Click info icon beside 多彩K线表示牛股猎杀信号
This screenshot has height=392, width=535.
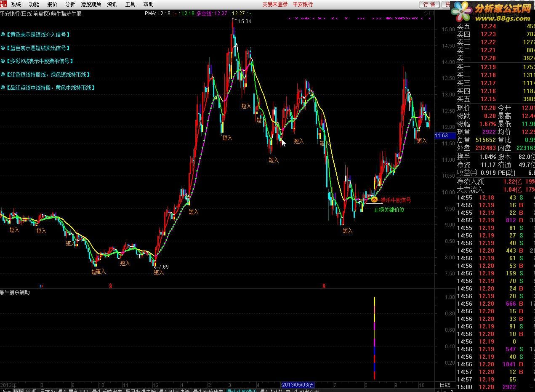point(3,61)
